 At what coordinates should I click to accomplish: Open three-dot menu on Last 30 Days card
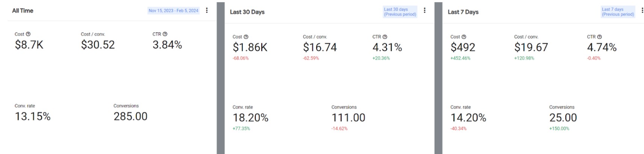(425, 11)
